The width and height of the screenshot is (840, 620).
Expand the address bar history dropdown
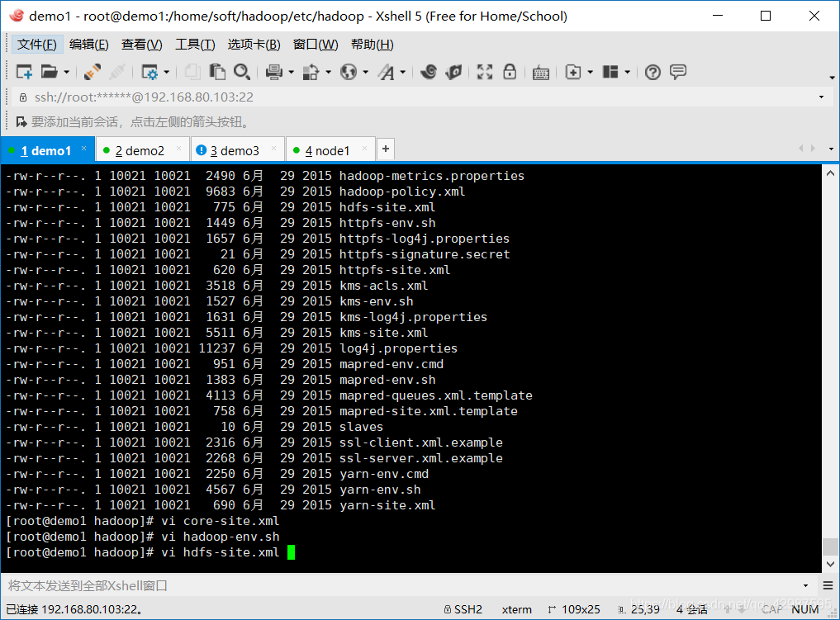pos(821,97)
